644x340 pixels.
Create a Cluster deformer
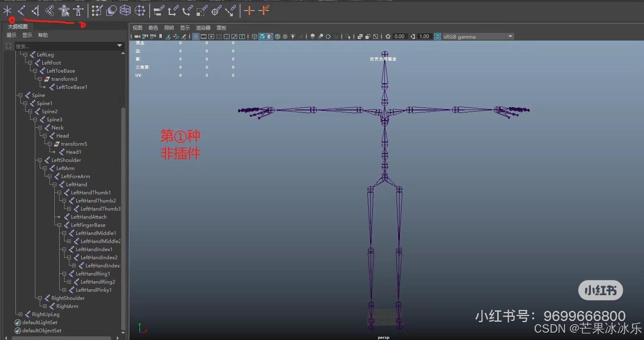[x=140, y=11]
